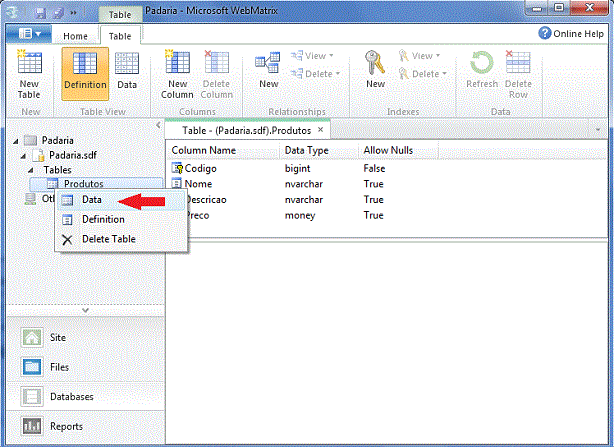
Task: Open the Online Help link
Action: click(571, 34)
